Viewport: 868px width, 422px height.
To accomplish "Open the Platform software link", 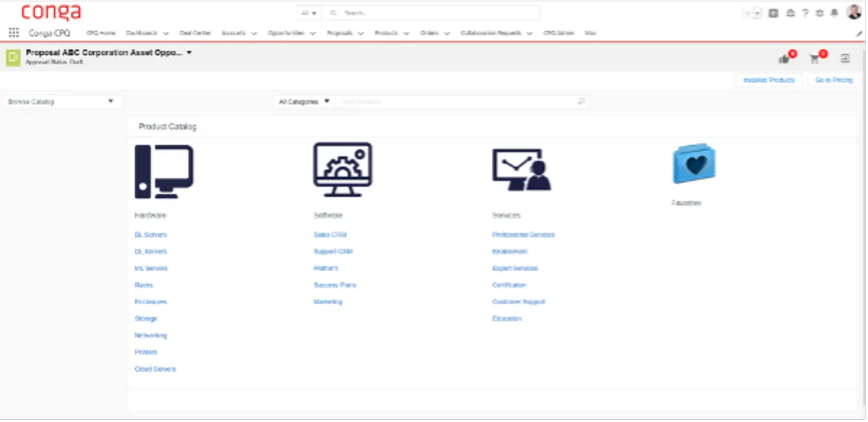I will [x=325, y=268].
